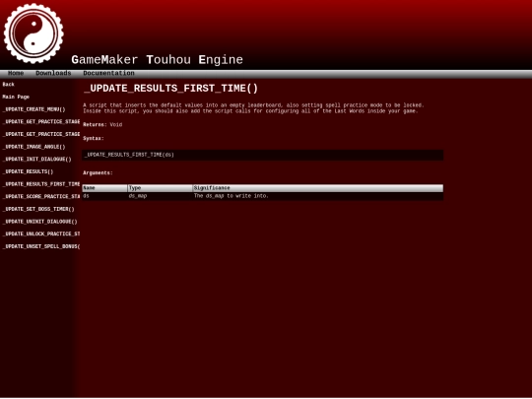Click the 'ds' cell in arguments table
The image size is (532, 399).
click(104, 196)
